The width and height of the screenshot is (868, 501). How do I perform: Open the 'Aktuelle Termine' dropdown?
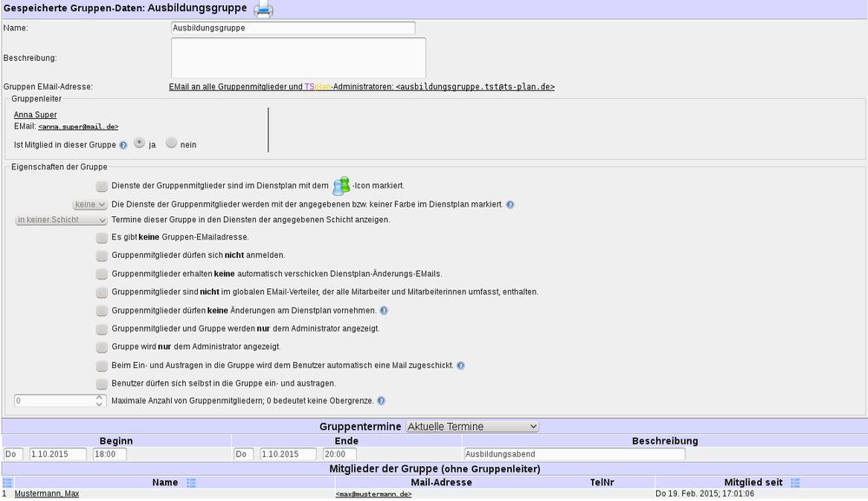click(472, 426)
